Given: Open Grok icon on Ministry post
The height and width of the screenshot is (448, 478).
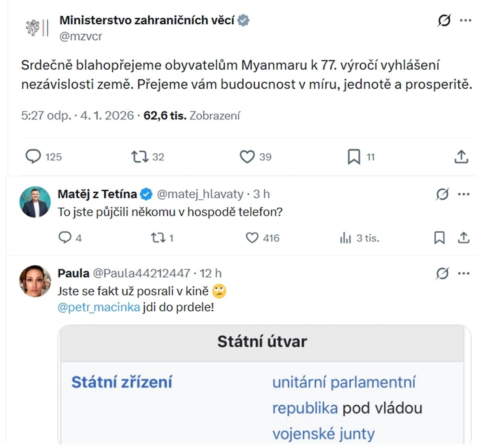Looking at the screenshot, I should [444, 20].
